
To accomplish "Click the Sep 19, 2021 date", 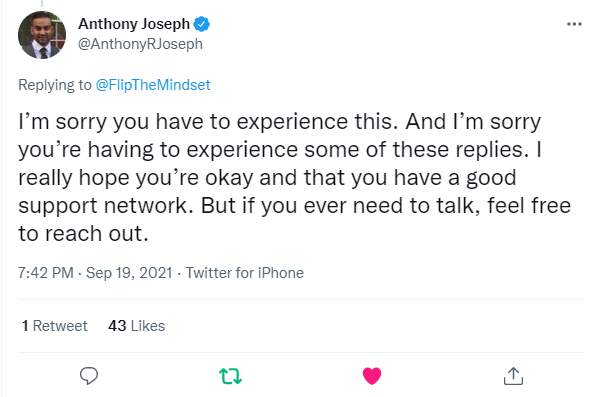I will tap(129, 273).
